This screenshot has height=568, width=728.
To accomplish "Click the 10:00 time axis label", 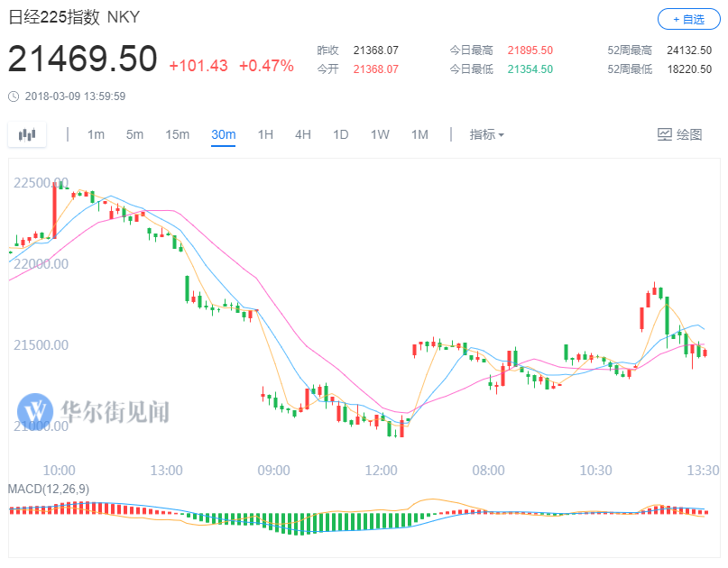I will click(59, 471).
